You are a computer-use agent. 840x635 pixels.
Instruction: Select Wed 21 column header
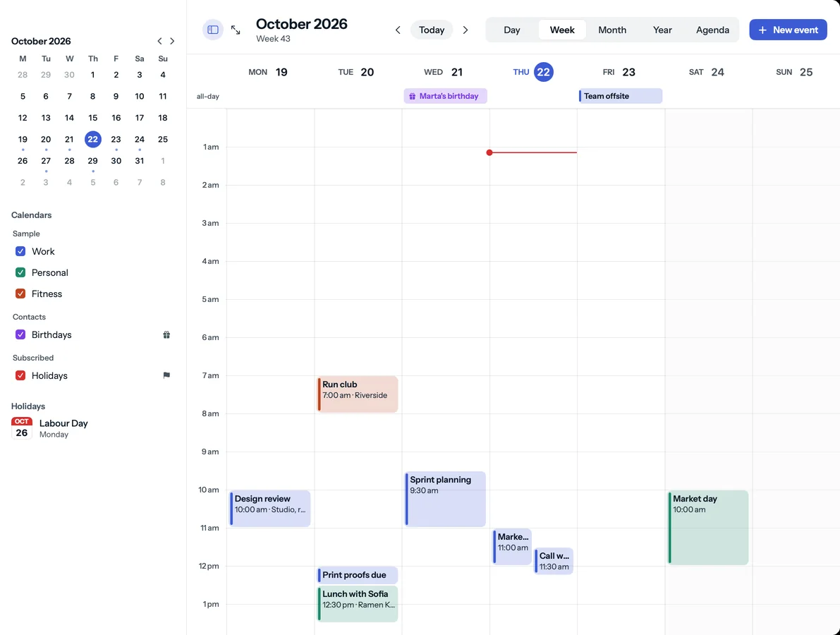point(443,72)
